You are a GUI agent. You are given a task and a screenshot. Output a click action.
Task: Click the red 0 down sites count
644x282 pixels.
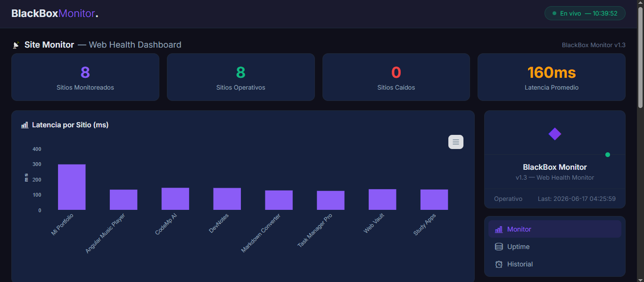click(396, 72)
